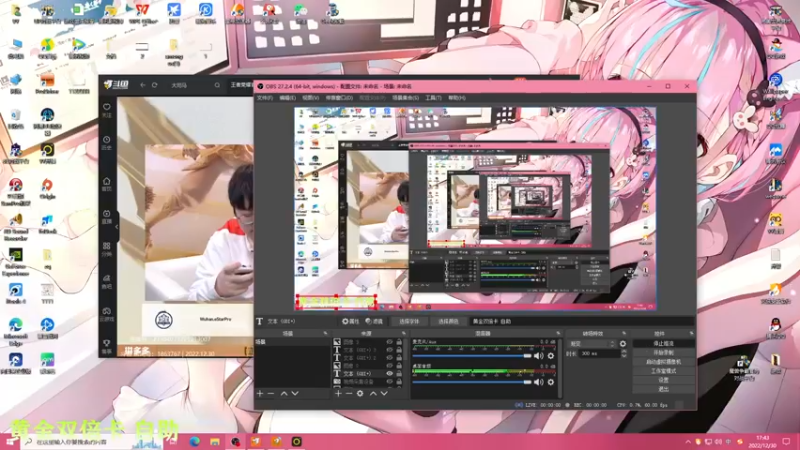Open Properties in the source toolbar
The image size is (800, 450).
click(x=351, y=321)
